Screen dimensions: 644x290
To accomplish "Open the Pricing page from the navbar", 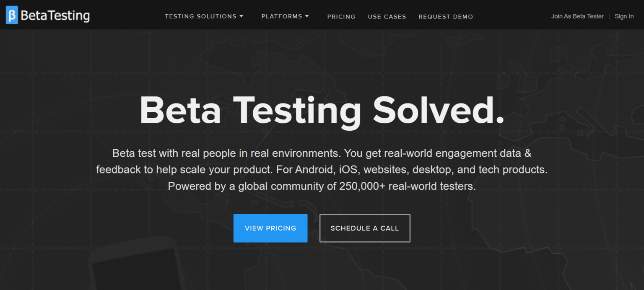I will click(341, 16).
